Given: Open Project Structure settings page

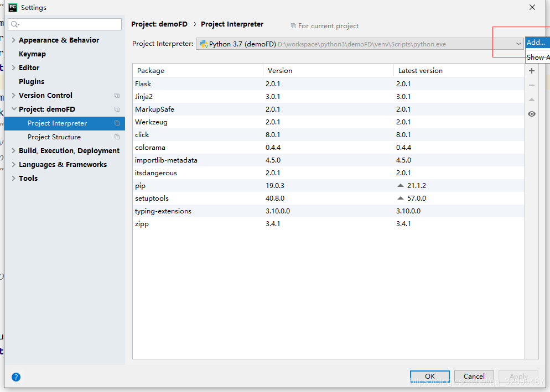Looking at the screenshot, I should (54, 137).
